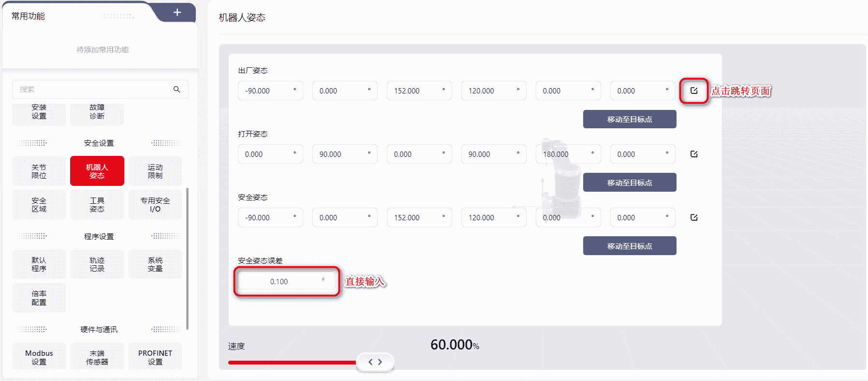Image resolution: width=868 pixels, height=381 pixels.
Task: Click the speed slider arrows handle
Action: [375, 362]
